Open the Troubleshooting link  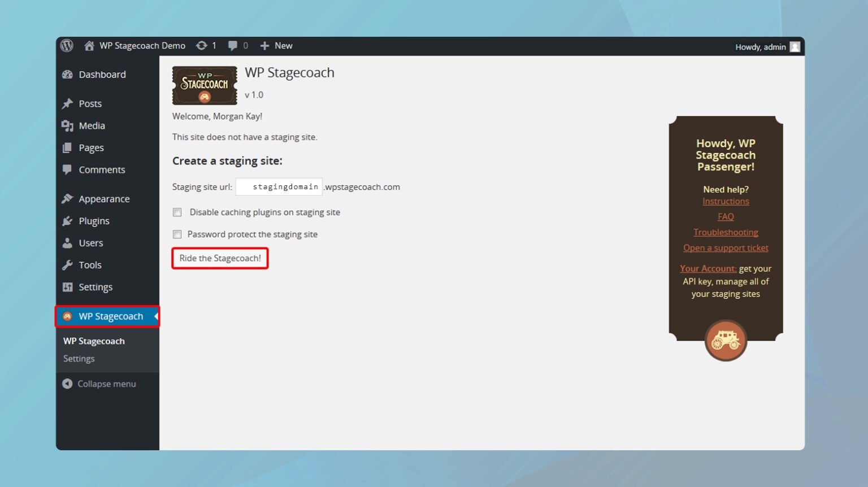tap(726, 232)
